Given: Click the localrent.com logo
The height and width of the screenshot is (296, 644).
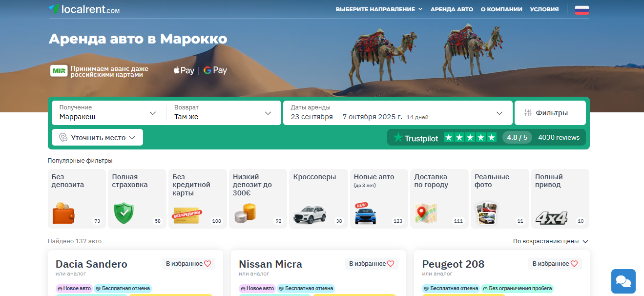Looking at the screenshot, I should (x=84, y=9).
